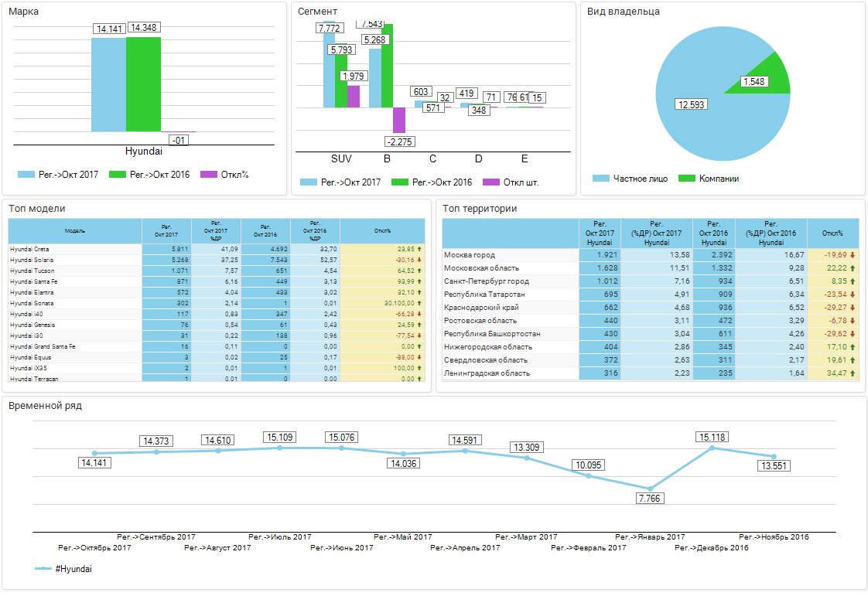Click the B category label on Сегмент axis

tap(387, 158)
